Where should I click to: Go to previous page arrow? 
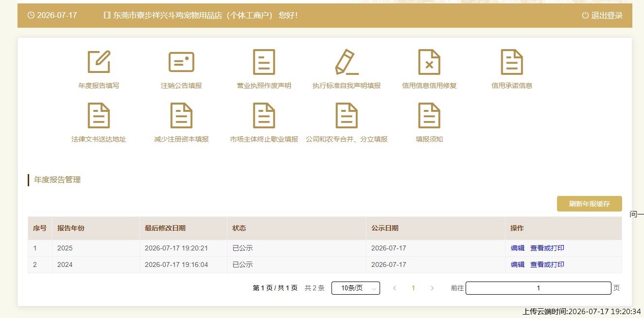pyautogui.click(x=395, y=288)
